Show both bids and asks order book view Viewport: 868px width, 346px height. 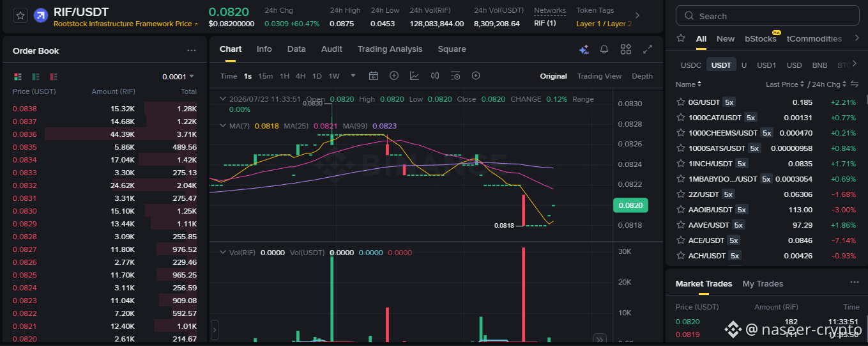18,77
